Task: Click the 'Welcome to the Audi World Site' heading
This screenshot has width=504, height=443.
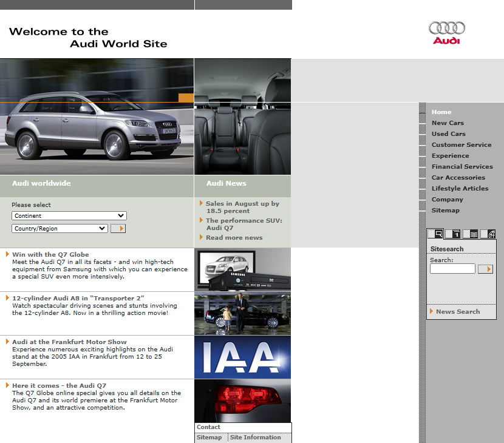Action: [88, 38]
